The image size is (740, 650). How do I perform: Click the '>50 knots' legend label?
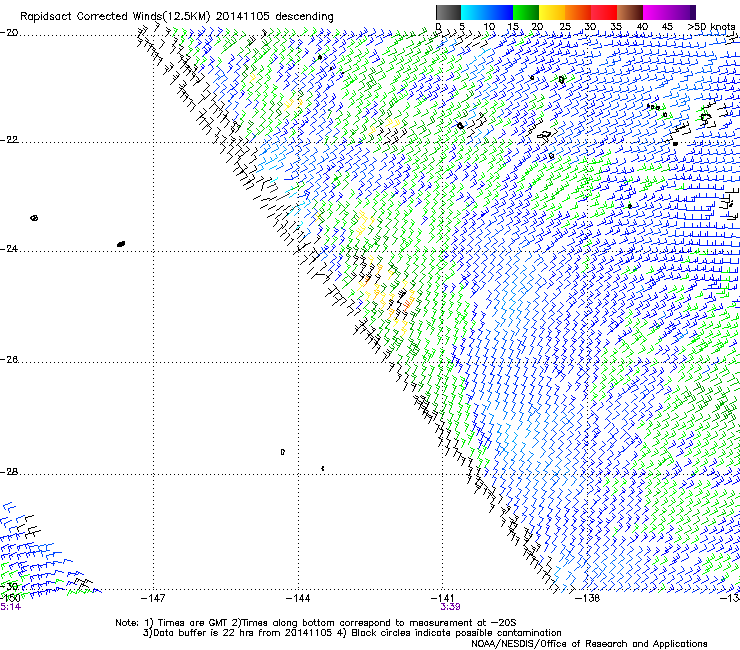[711, 27]
